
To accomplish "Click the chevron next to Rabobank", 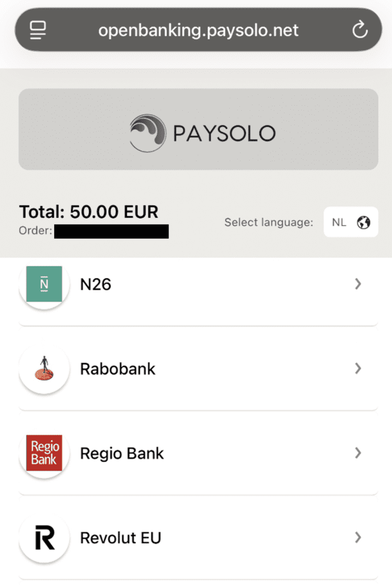I will tap(358, 368).
